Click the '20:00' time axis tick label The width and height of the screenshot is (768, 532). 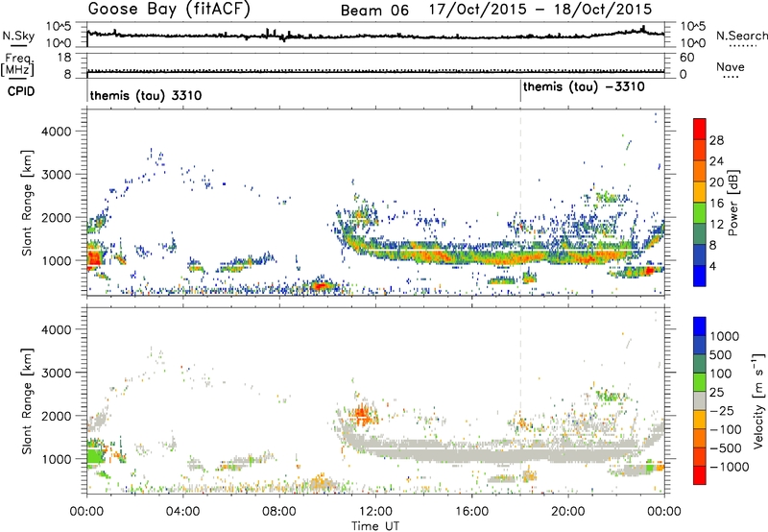(568, 512)
